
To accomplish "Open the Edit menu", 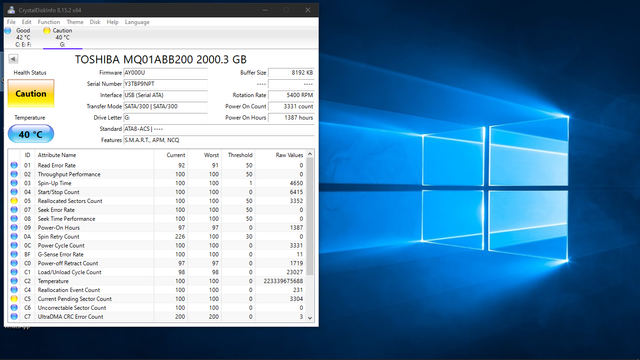I will click(x=27, y=22).
